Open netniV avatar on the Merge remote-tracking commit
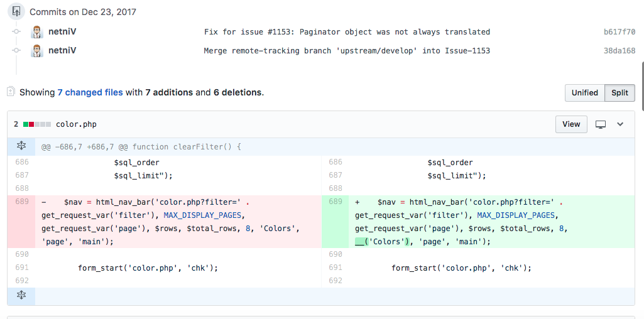Viewport: 644px width, 319px height. click(37, 50)
